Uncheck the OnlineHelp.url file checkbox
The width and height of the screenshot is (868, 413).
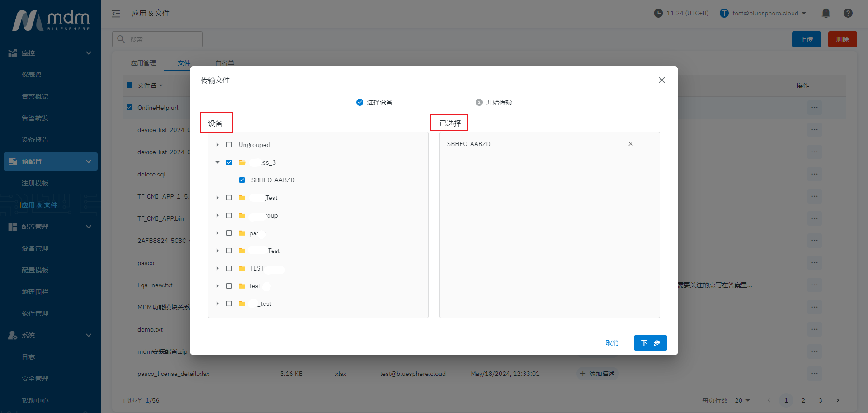tap(129, 108)
